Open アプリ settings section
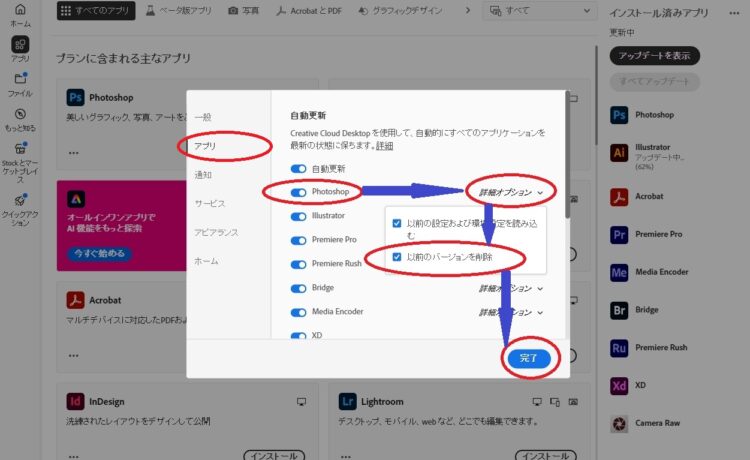 click(x=205, y=146)
